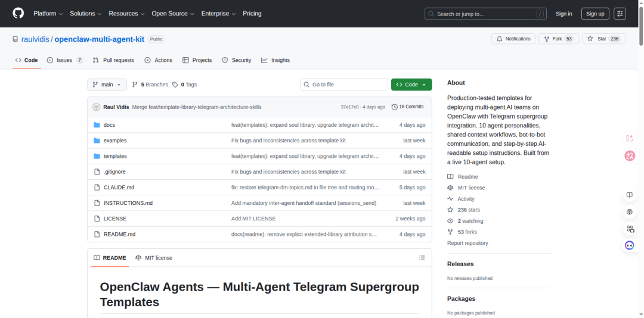Click the Sign in link
The image size is (644, 318).
click(x=564, y=14)
